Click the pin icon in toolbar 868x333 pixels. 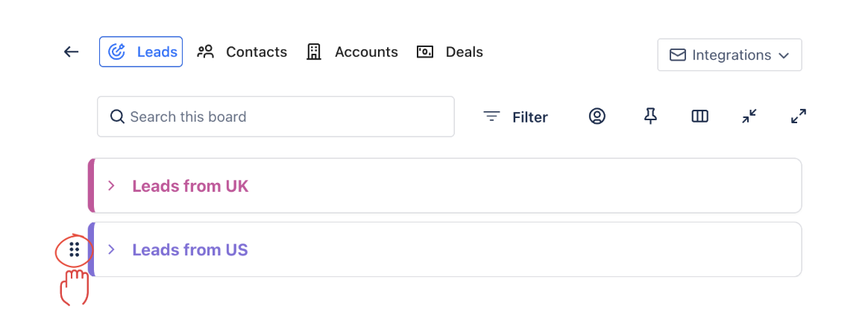[650, 116]
